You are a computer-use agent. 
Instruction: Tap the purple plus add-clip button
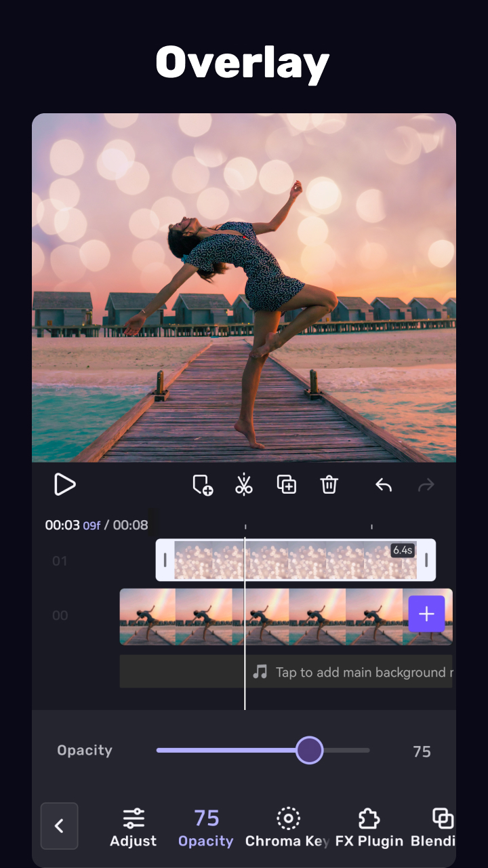point(426,614)
